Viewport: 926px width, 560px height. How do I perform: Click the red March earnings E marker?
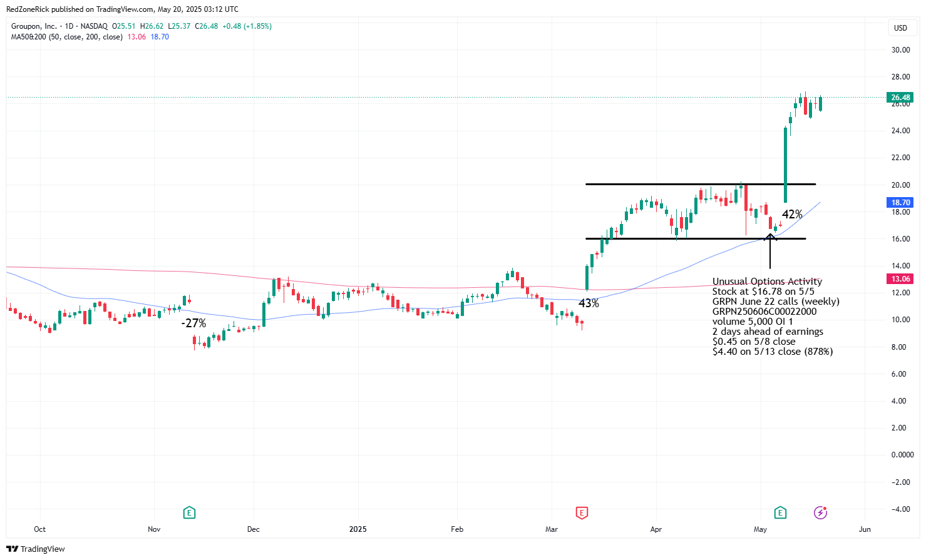[582, 513]
